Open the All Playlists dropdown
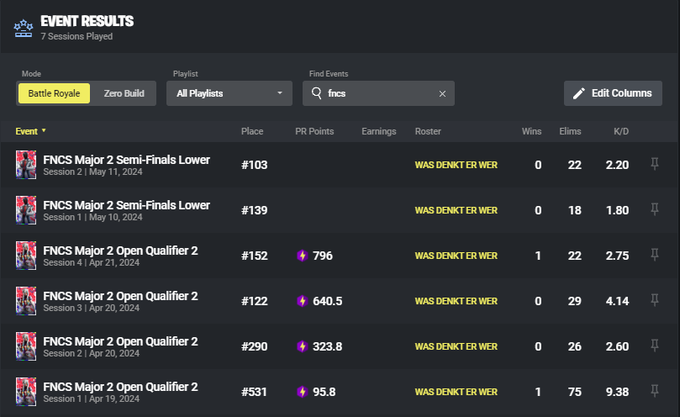680x417 pixels. click(229, 93)
